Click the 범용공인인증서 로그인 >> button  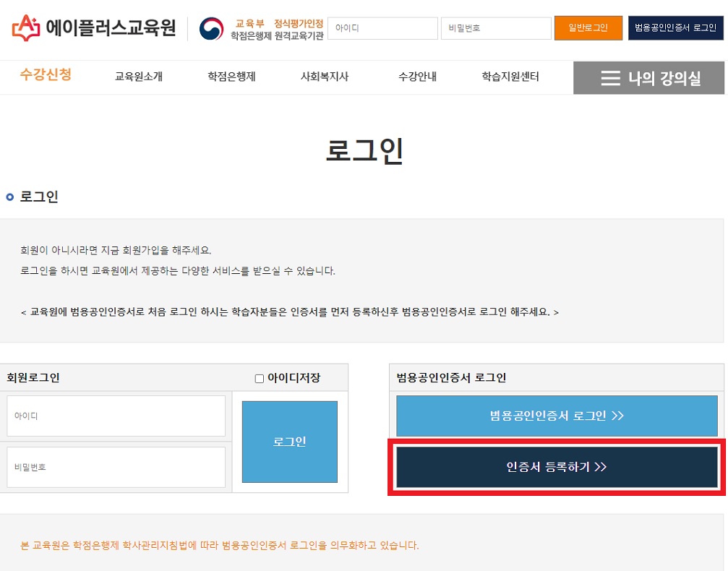coord(556,416)
